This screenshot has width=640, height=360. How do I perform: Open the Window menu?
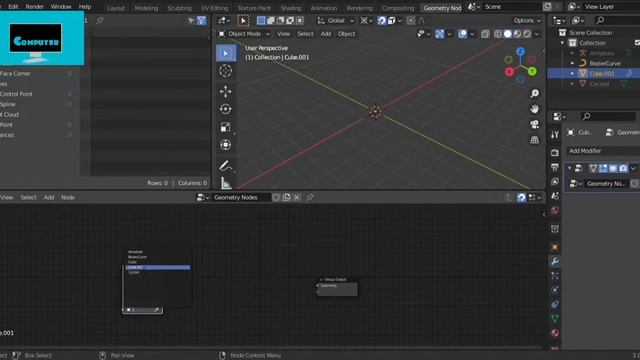coord(61,7)
